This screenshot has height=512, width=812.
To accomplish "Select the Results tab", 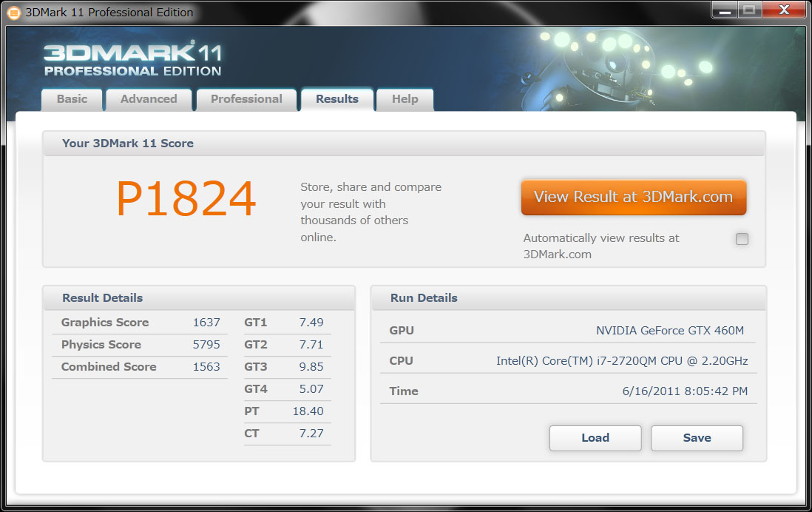I will (x=337, y=99).
